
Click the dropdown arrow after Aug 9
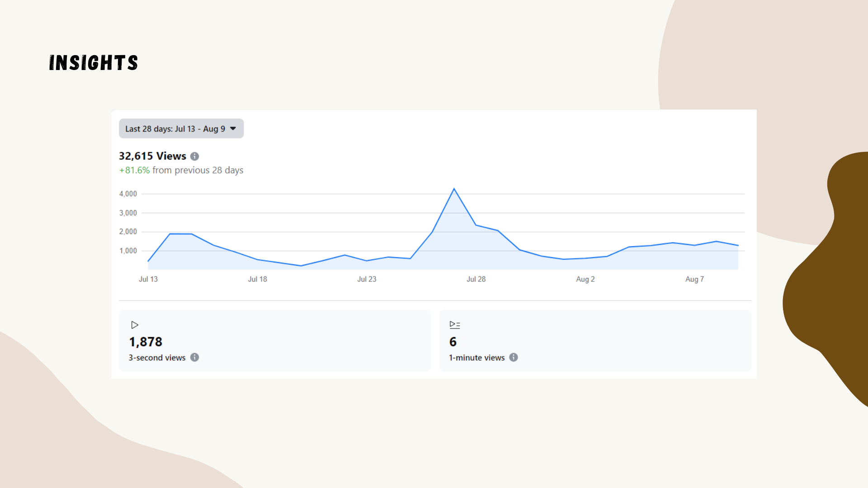point(233,129)
